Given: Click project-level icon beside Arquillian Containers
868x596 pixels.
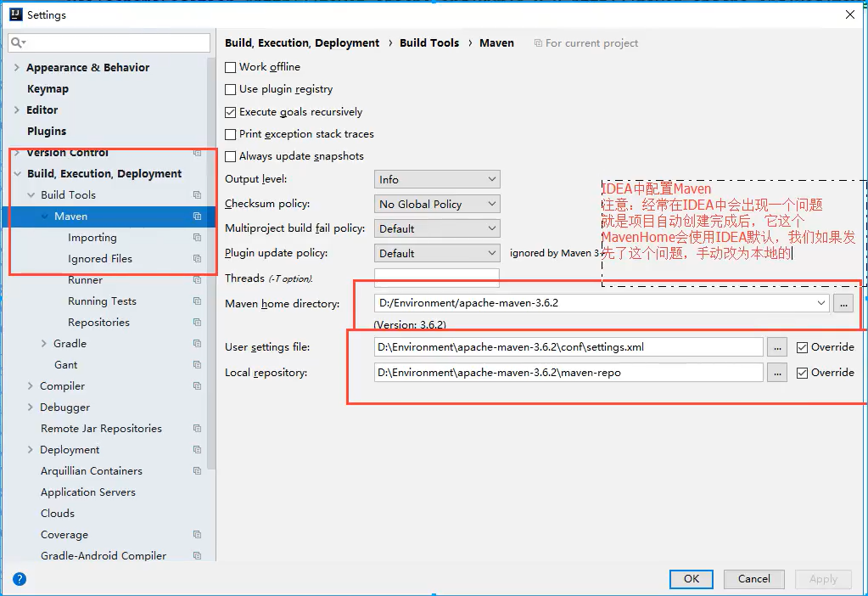Looking at the screenshot, I should point(197,471).
